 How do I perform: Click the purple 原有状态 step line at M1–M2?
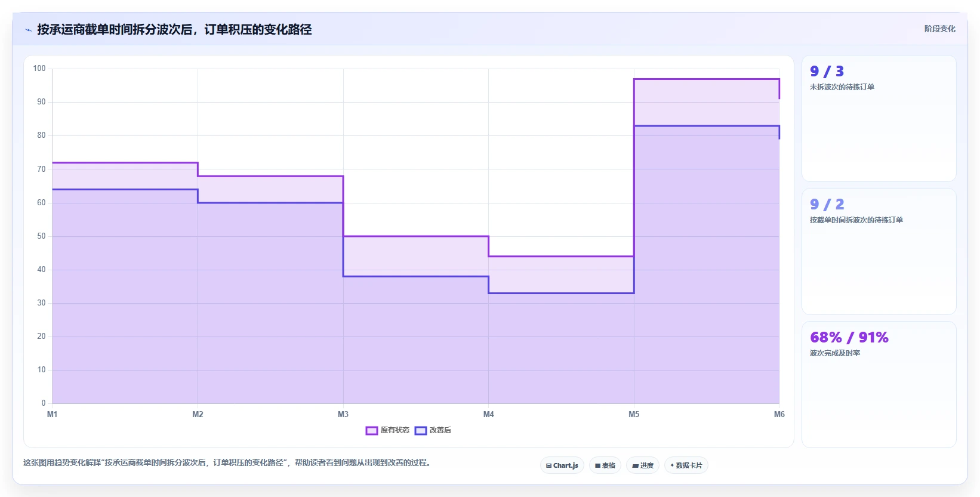[x=125, y=163]
